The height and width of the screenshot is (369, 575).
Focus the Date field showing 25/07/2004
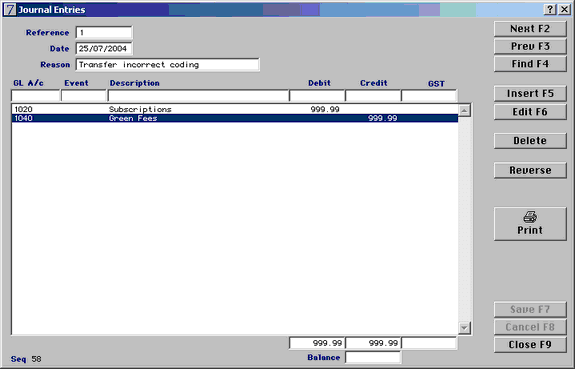coord(104,48)
